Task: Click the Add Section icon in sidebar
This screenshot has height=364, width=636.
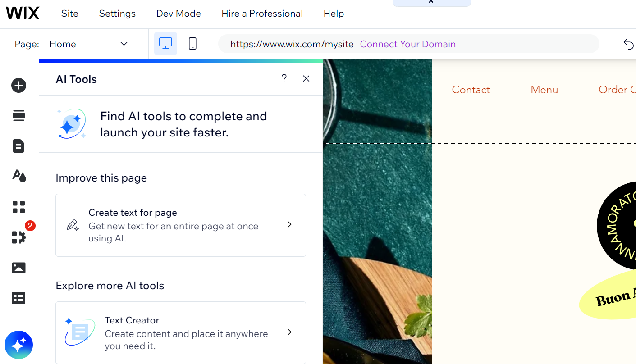Action: [x=18, y=115]
